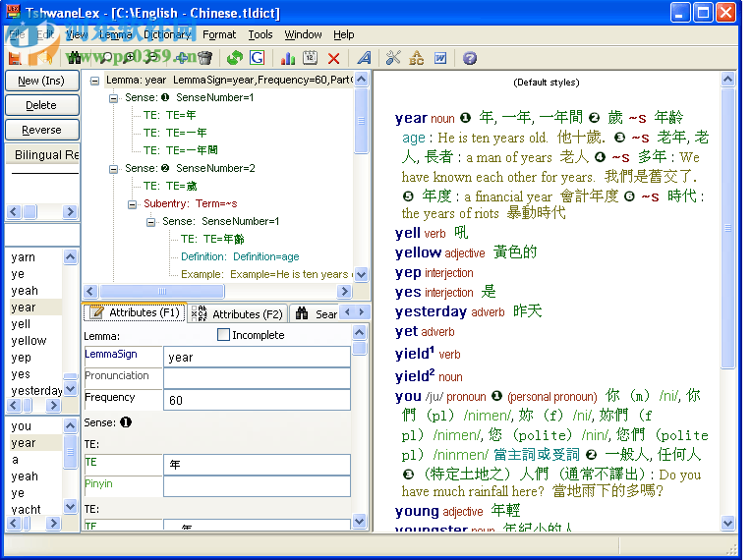Collapse the Sense 1 tree node
Image resolution: width=752 pixels, height=560 pixels.
[x=114, y=98]
